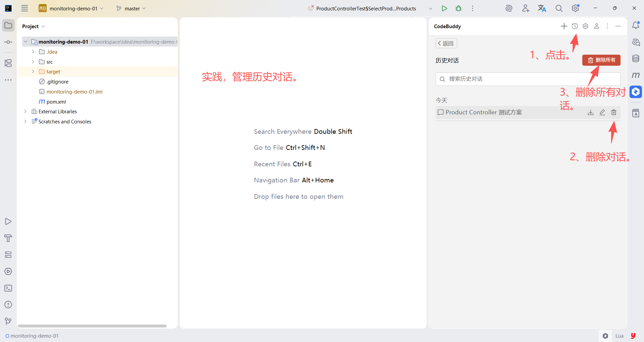Screen dimensions: 644x342
Task: Click red Y icon in status bar
Action: [x=633, y=336]
